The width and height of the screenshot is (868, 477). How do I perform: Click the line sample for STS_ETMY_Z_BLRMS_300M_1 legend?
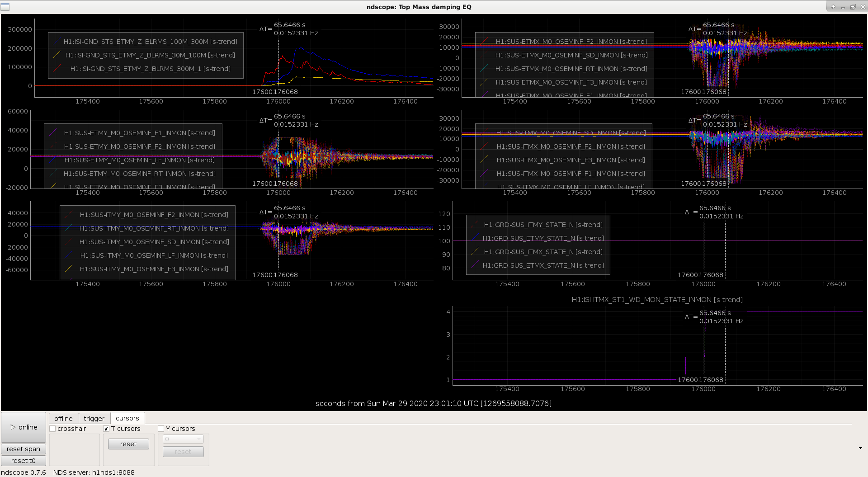(x=57, y=69)
